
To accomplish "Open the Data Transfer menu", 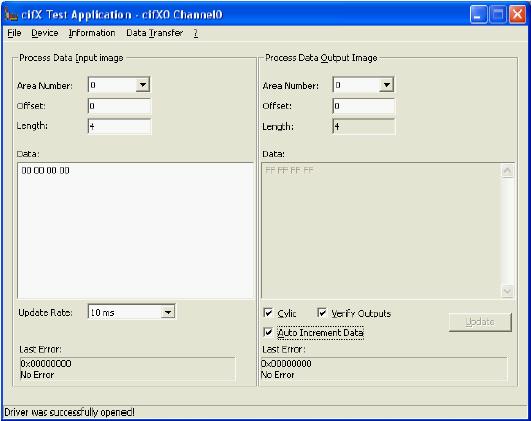I will pyautogui.click(x=154, y=33).
